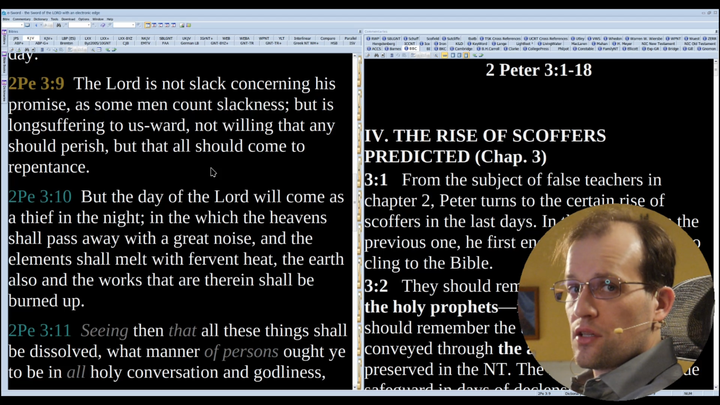Click the info icon on Cambridge tab
720x405 pixels.
coord(452,49)
